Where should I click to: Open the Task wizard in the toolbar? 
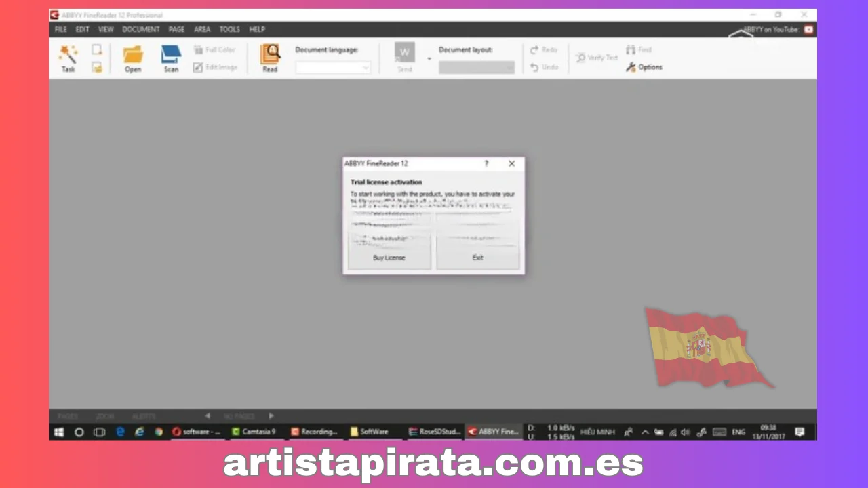[68, 59]
